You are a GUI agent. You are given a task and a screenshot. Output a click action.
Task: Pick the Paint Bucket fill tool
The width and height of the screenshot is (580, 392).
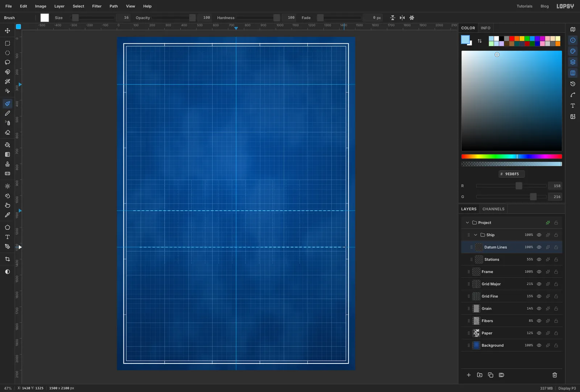click(x=7, y=145)
